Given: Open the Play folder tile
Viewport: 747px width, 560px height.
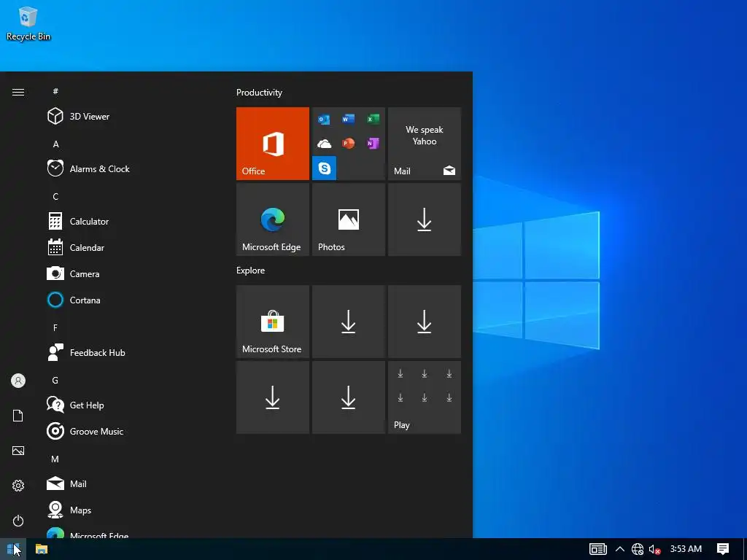Looking at the screenshot, I should [425, 397].
